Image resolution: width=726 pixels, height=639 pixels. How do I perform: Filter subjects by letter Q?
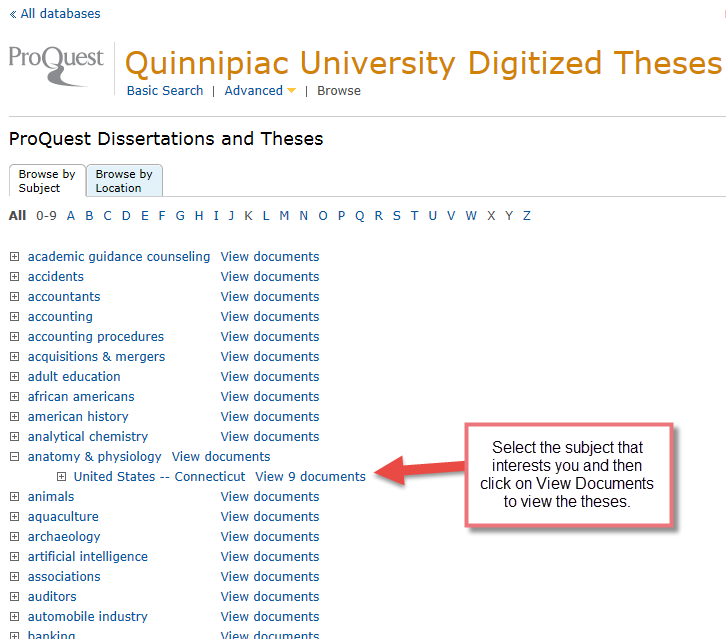360,216
